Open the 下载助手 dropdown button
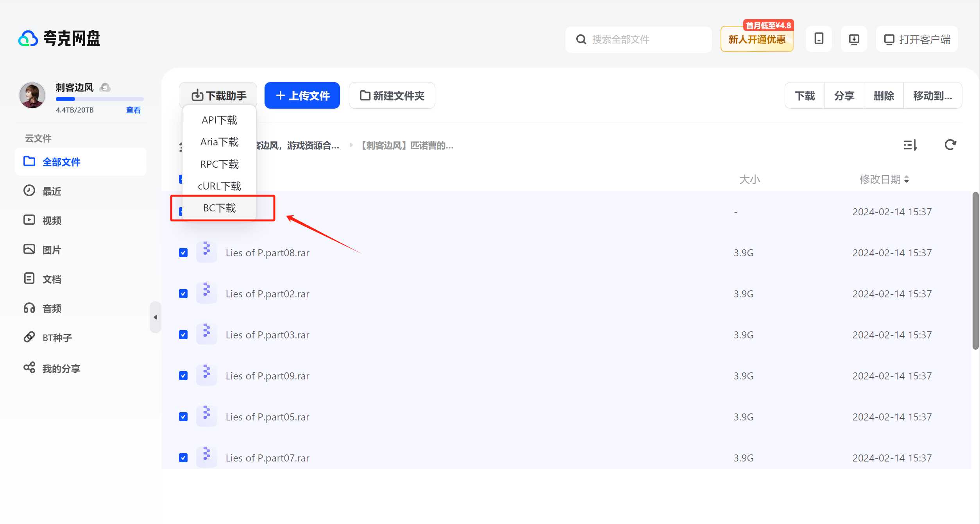Screen dimensions: 980x524 (x=218, y=96)
